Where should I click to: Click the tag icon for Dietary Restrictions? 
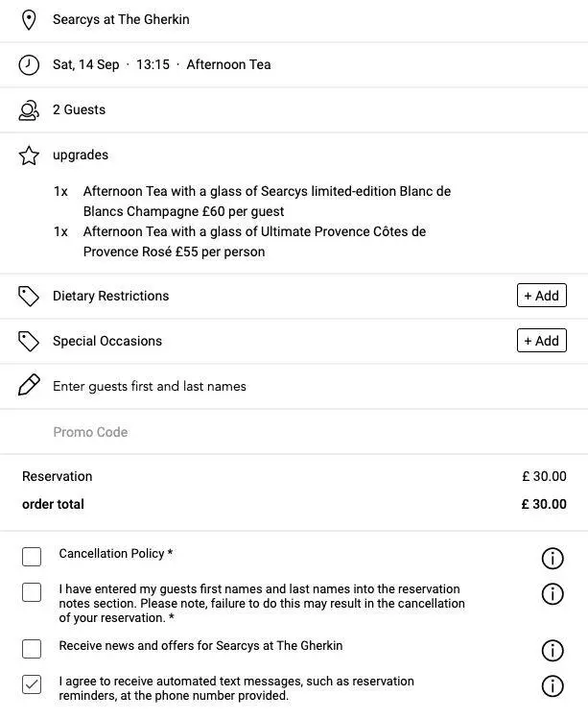point(29,296)
